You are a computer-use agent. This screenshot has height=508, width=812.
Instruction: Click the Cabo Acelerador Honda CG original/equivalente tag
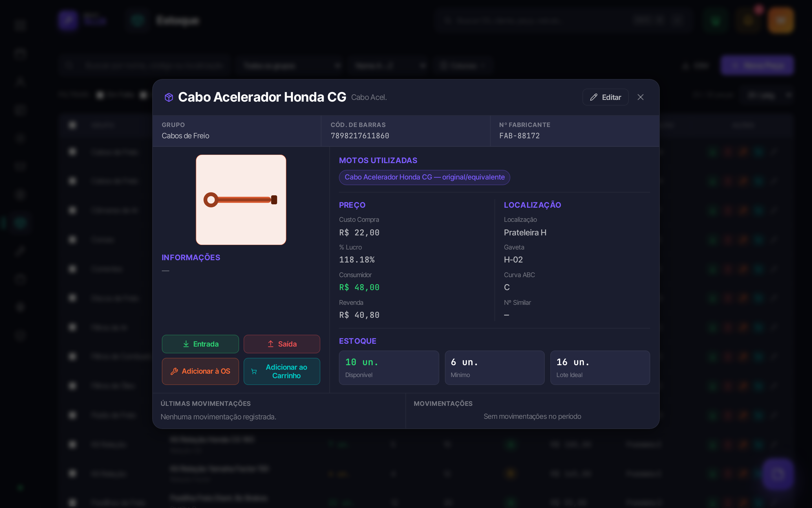pyautogui.click(x=424, y=177)
